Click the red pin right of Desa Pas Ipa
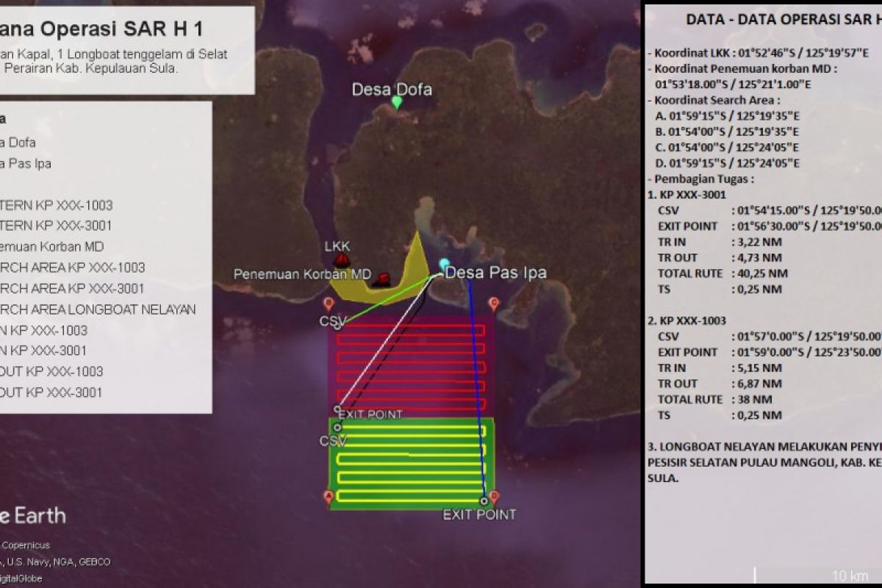Viewport: 882px width, 588px height. coord(494,304)
